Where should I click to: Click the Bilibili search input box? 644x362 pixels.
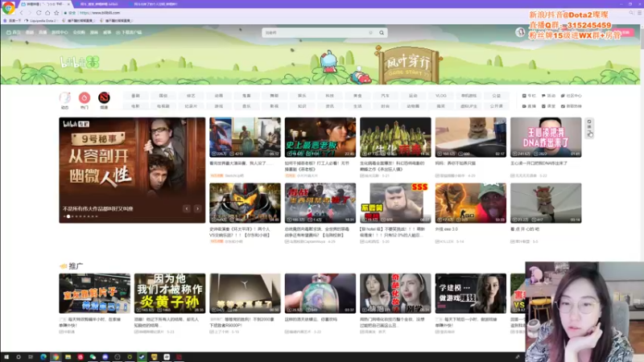[316, 32]
